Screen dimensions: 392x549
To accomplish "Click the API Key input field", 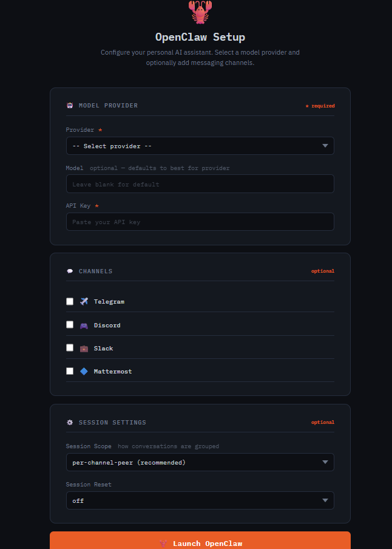I will [x=200, y=222].
